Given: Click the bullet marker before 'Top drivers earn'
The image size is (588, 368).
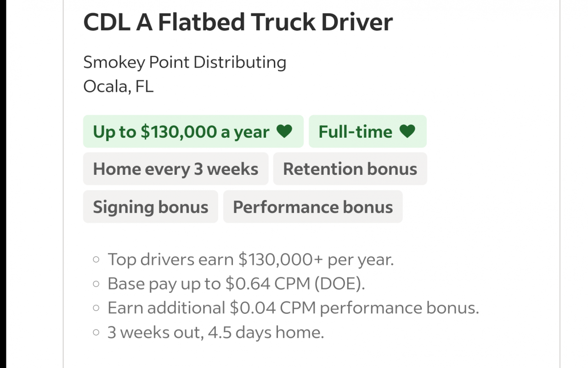Looking at the screenshot, I should point(96,260).
